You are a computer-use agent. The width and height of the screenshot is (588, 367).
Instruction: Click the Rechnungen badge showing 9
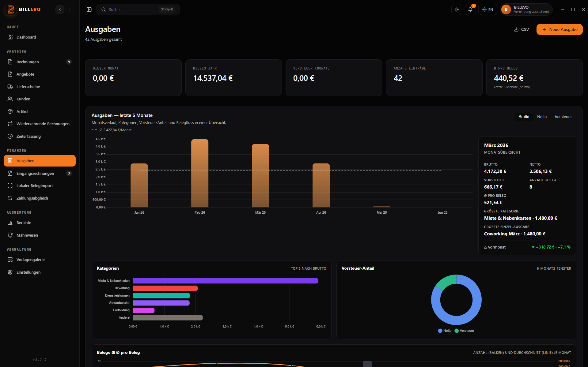[x=69, y=62]
